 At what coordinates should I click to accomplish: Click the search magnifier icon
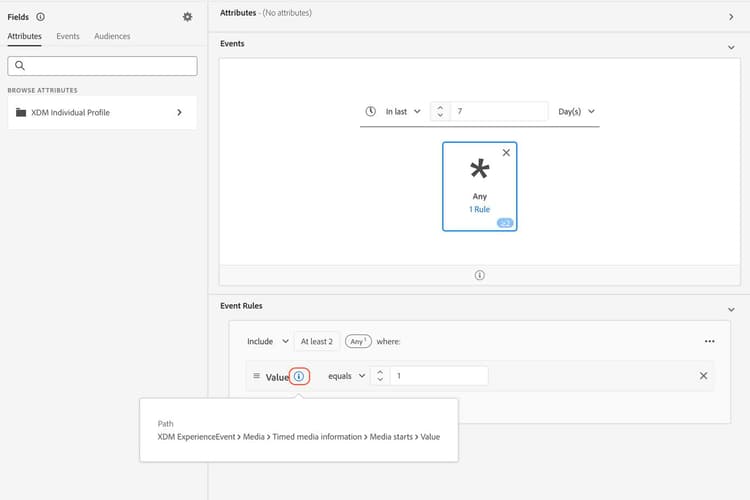click(20, 66)
